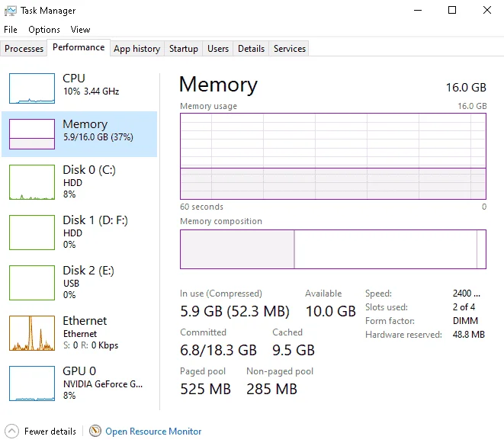Click the 'GPU 0' label
504x446 pixels.
[79, 371]
